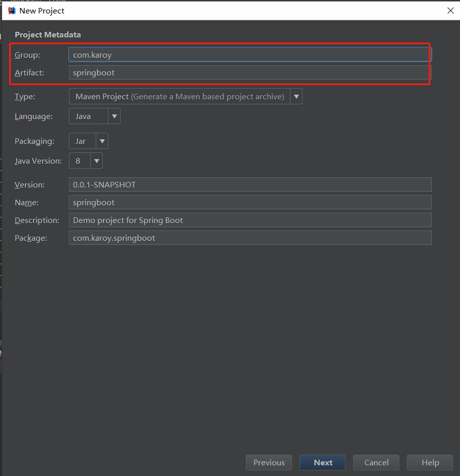Image resolution: width=460 pixels, height=476 pixels.
Task: Click the Package label
Action: pyautogui.click(x=31, y=238)
